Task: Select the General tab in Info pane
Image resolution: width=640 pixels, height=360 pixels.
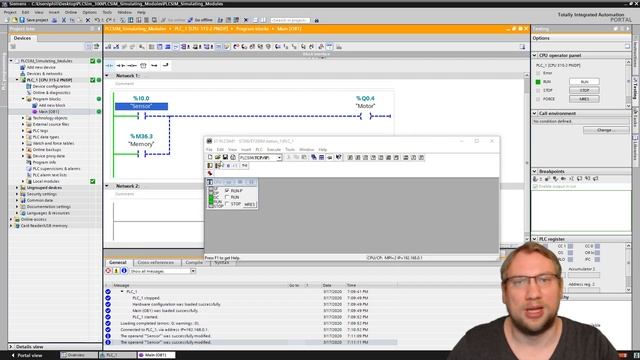Action: 118,262
